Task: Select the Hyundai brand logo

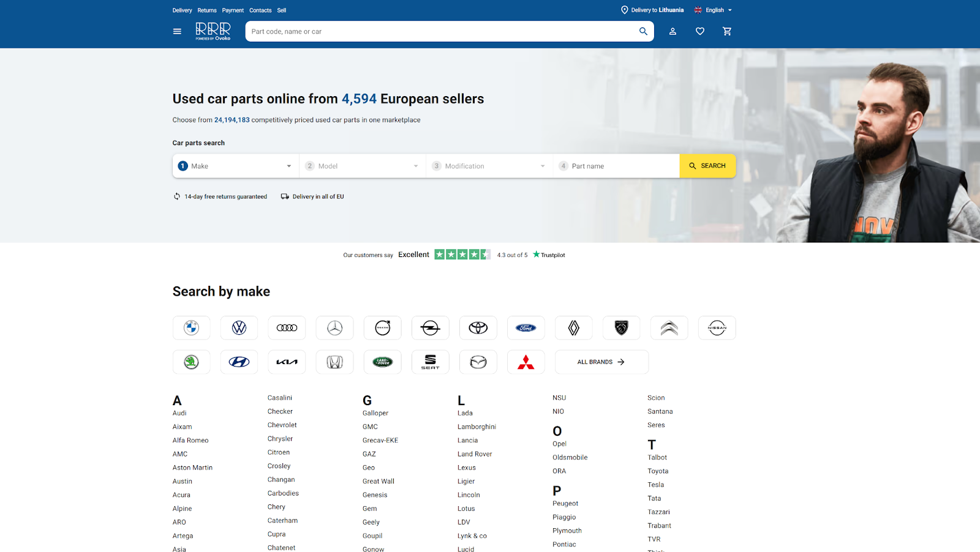Action: [239, 362]
